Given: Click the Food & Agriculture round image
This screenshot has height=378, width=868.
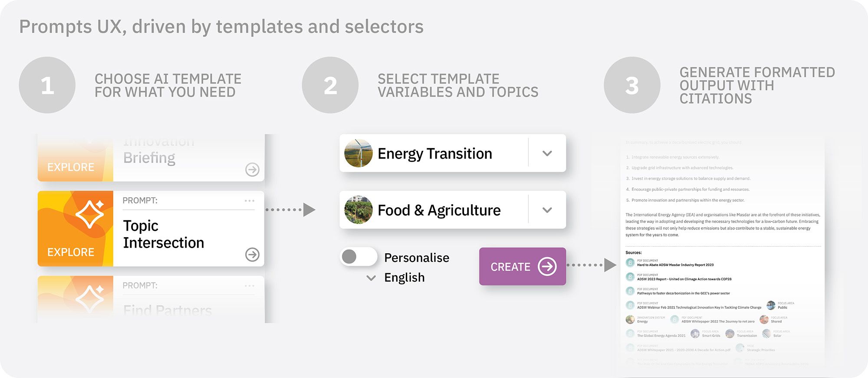Looking at the screenshot, I should 358,210.
